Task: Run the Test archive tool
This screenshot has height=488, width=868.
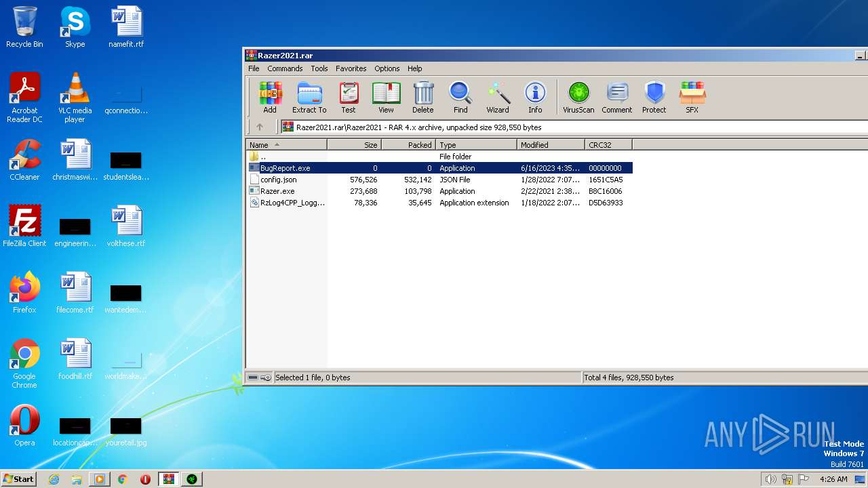Action: [349, 97]
